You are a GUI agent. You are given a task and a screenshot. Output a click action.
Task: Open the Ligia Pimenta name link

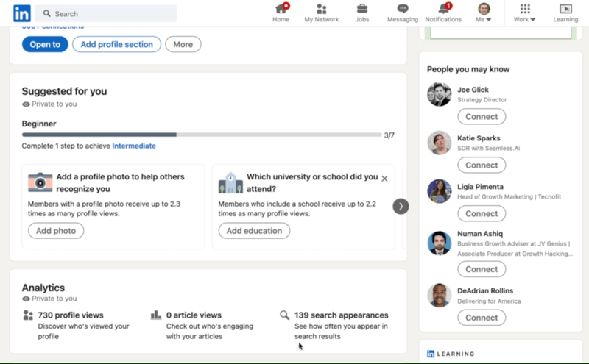pos(480,187)
